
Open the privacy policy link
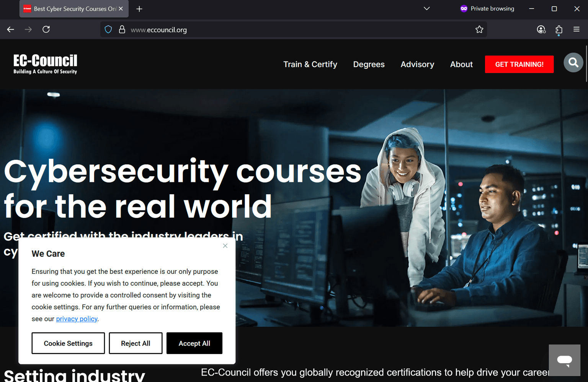click(77, 319)
